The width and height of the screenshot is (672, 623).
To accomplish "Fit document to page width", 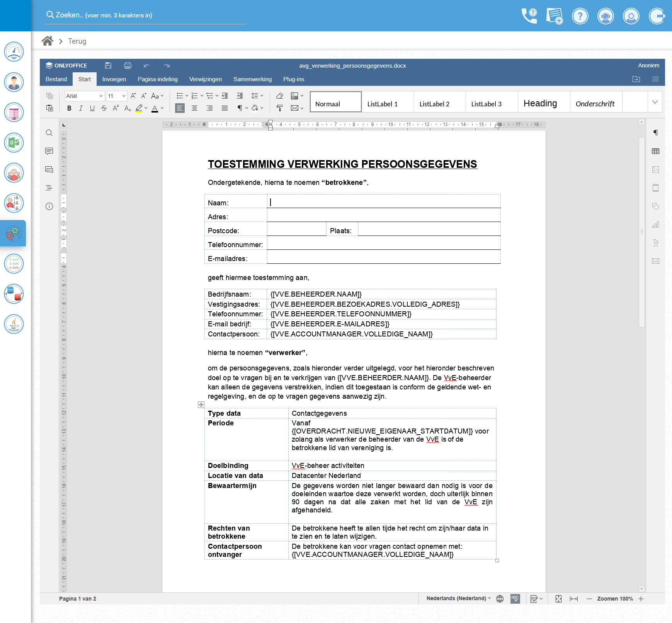I will (574, 599).
